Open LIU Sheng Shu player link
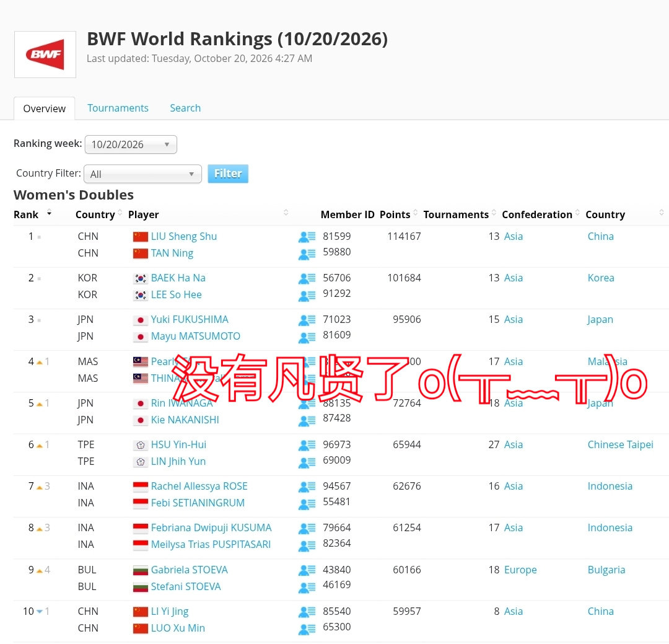The width and height of the screenshot is (669, 644). click(x=184, y=236)
